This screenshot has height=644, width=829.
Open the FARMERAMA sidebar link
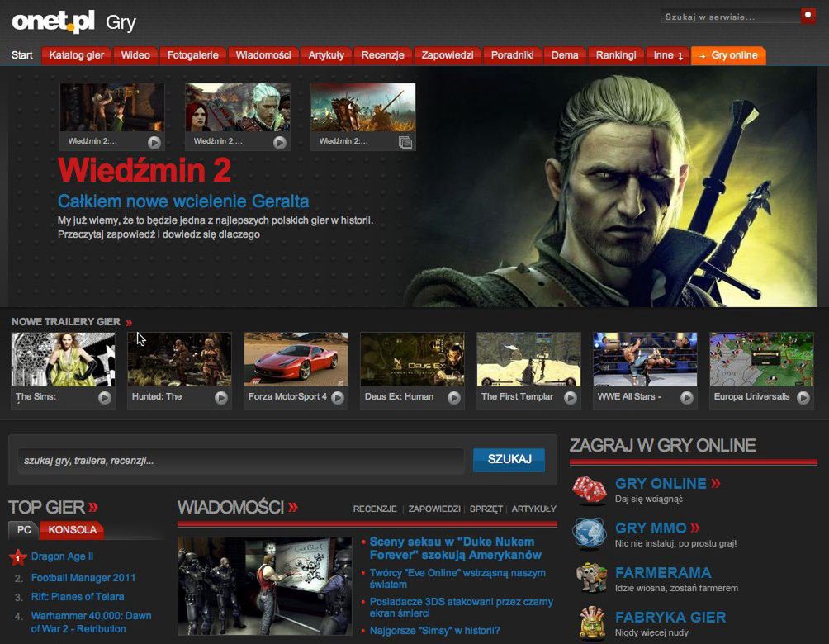(663, 573)
